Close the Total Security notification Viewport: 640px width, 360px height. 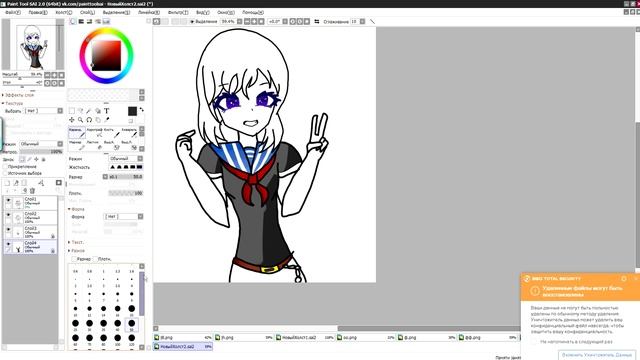[x=636, y=279]
